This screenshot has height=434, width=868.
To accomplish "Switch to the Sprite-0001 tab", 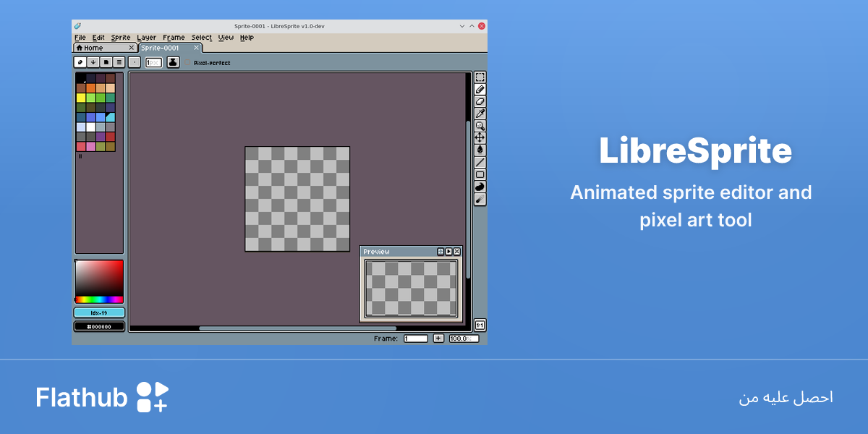I will (170, 48).
